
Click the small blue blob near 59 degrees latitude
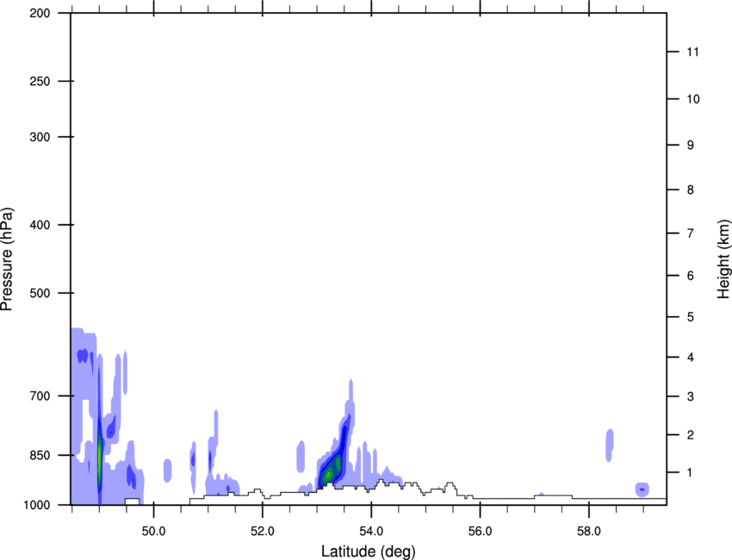(x=642, y=489)
